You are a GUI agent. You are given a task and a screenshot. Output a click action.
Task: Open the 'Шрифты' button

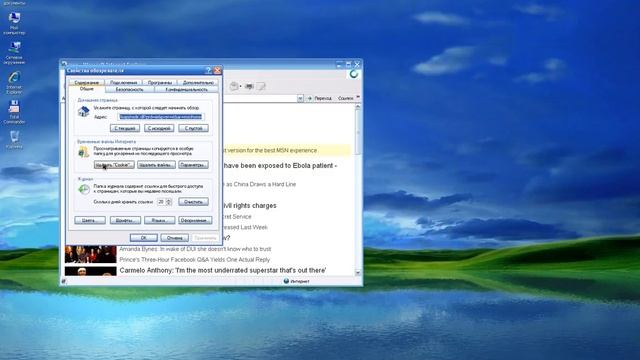[125, 220]
